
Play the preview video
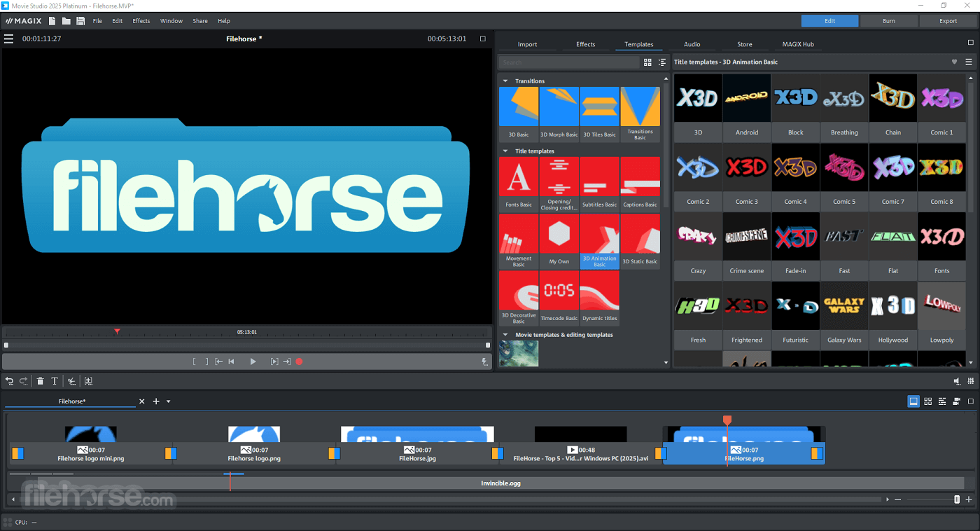[x=253, y=361]
